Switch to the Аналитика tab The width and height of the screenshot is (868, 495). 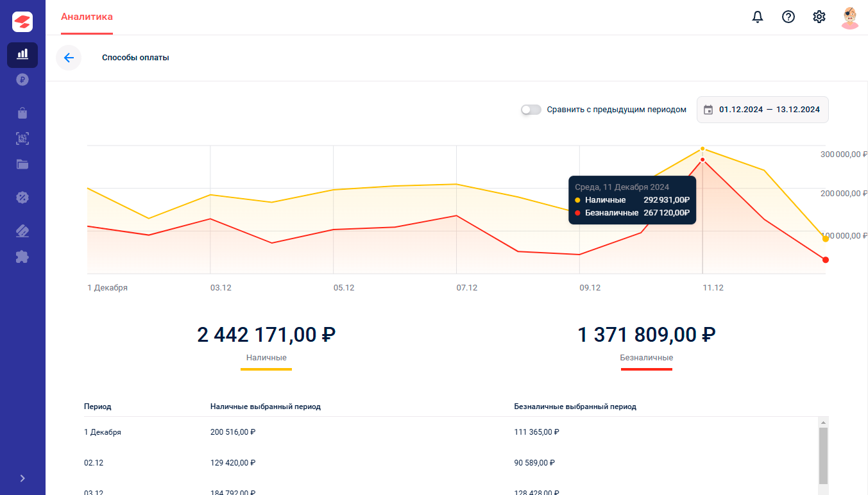pyautogui.click(x=87, y=17)
